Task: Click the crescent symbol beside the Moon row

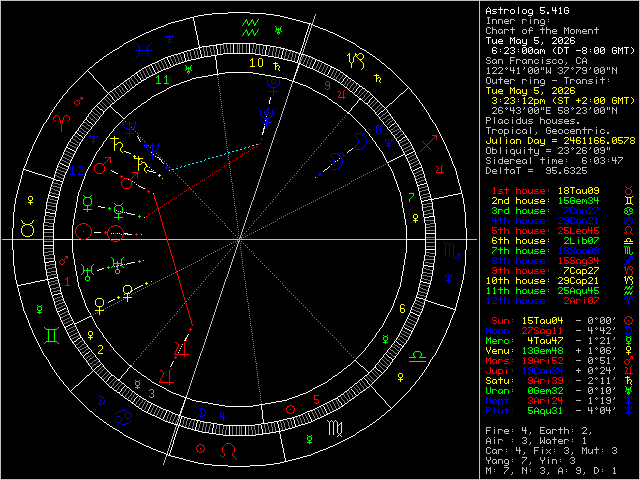Action: [x=629, y=331]
